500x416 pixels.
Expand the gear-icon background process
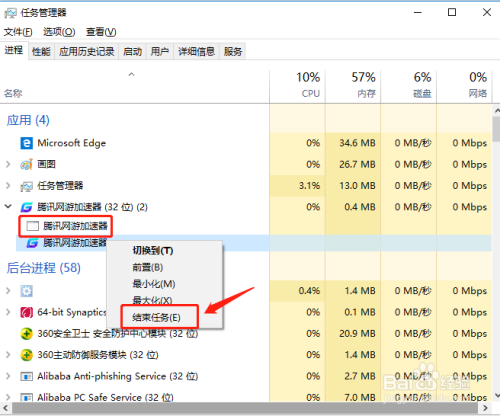(8, 291)
